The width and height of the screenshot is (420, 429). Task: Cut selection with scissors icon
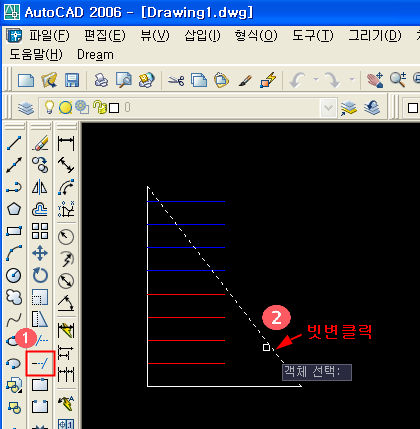(x=176, y=80)
